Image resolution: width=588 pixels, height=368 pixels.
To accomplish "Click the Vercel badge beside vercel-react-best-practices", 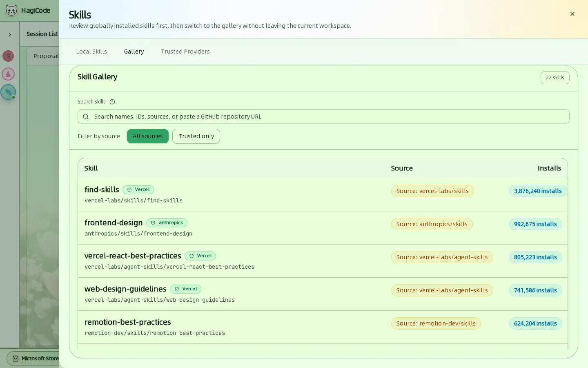I will click(x=200, y=256).
